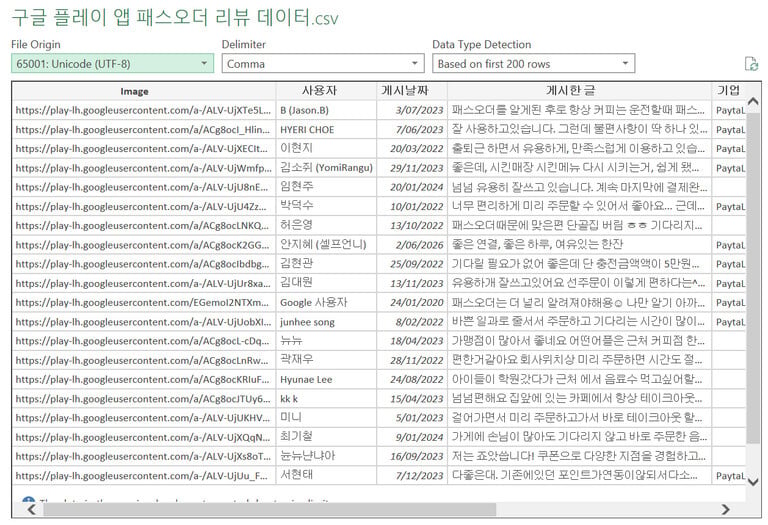This screenshot has height=525, width=768.
Task: Select the user cell Hyunae Lee
Action: tap(326, 380)
